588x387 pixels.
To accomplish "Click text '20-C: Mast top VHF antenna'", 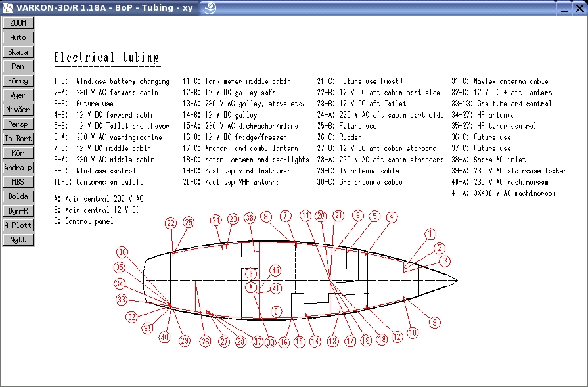I will click(231, 182).
